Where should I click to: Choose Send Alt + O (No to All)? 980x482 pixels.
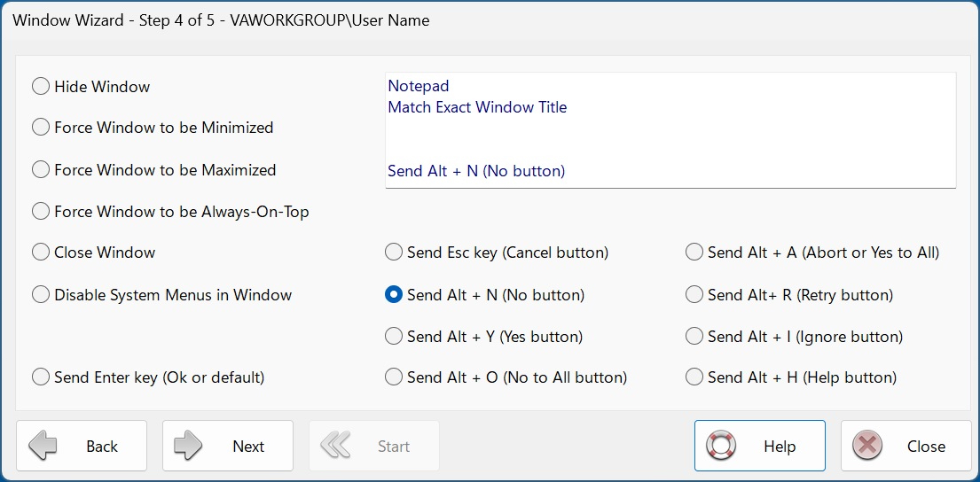pos(506,377)
